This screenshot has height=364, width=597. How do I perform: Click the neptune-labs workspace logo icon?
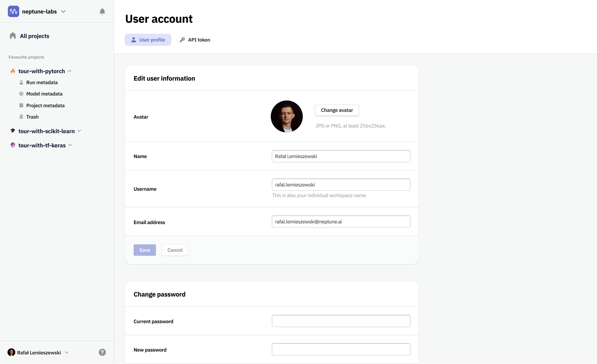click(14, 11)
